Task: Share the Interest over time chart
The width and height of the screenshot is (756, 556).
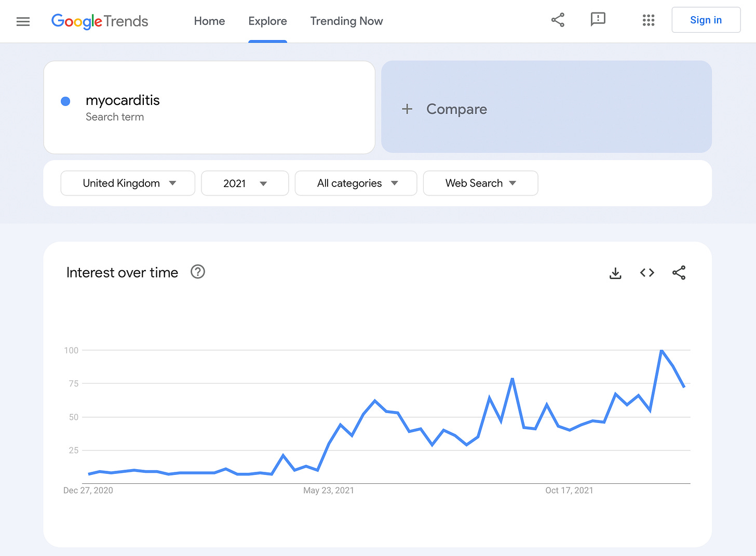Action: tap(679, 273)
